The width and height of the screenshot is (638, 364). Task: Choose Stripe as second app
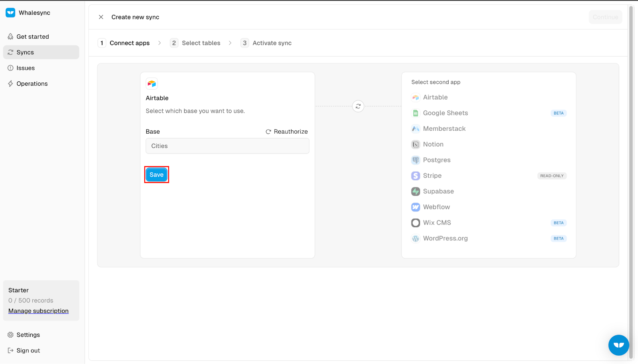tap(489, 176)
